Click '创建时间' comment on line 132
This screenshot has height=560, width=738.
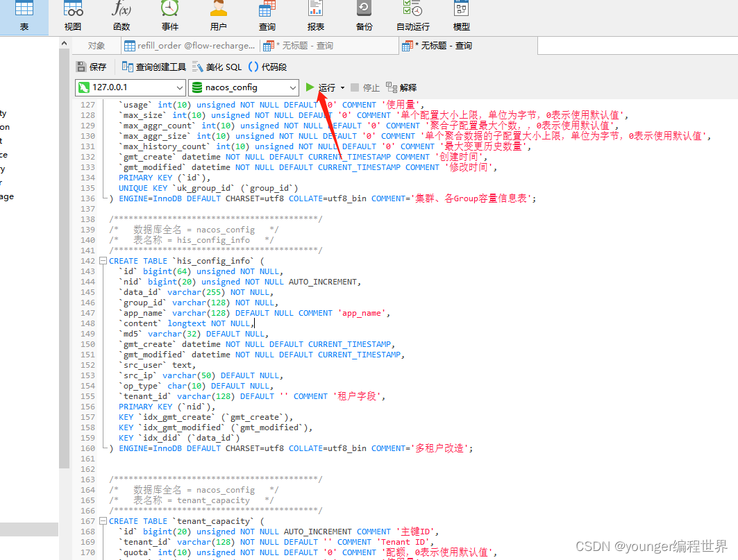458,157
